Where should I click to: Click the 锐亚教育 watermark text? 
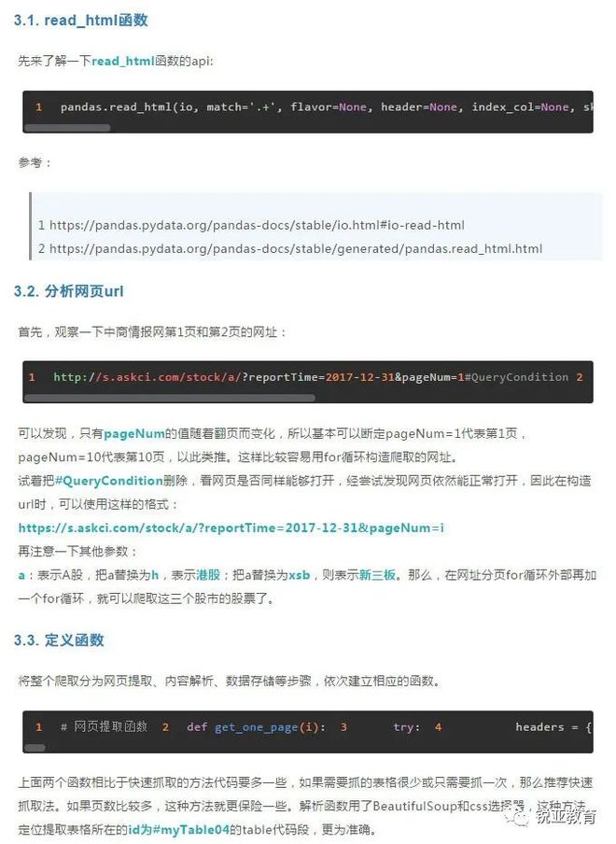pos(566,817)
